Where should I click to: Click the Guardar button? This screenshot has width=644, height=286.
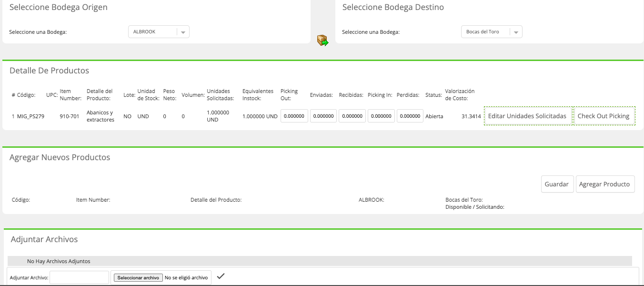point(557,184)
